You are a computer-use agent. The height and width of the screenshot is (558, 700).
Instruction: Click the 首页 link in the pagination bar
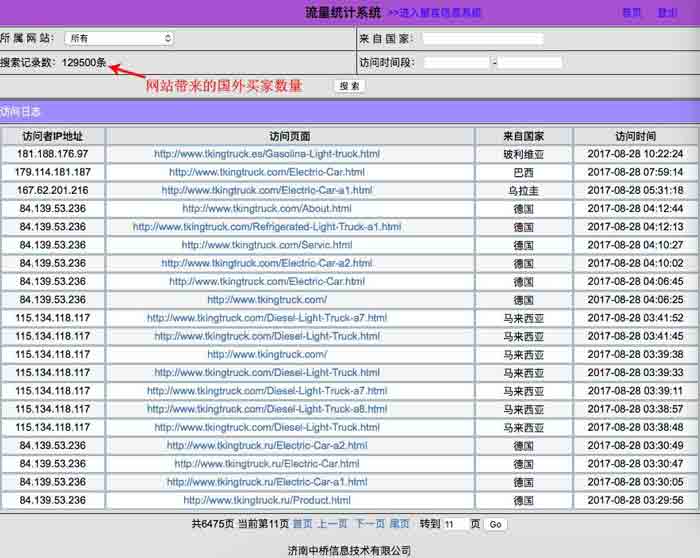tap(302, 524)
